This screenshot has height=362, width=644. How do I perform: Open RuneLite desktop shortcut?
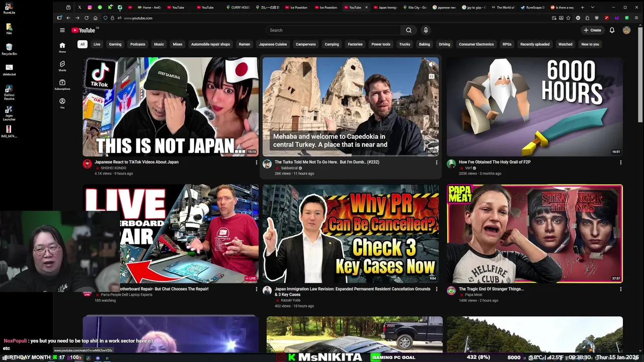click(x=9, y=9)
